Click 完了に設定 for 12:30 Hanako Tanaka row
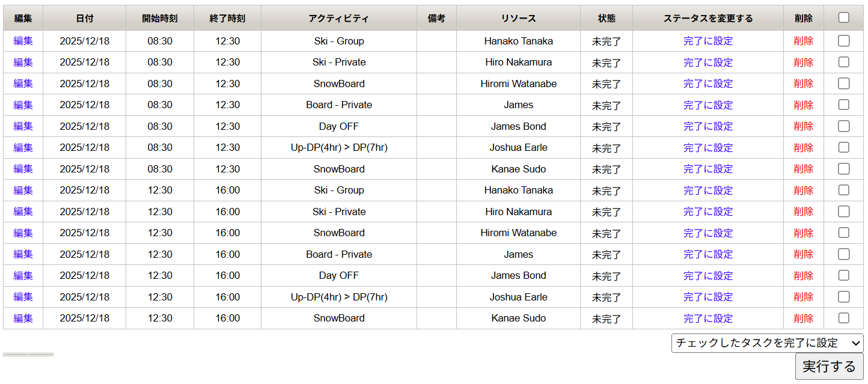 tap(708, 190)
